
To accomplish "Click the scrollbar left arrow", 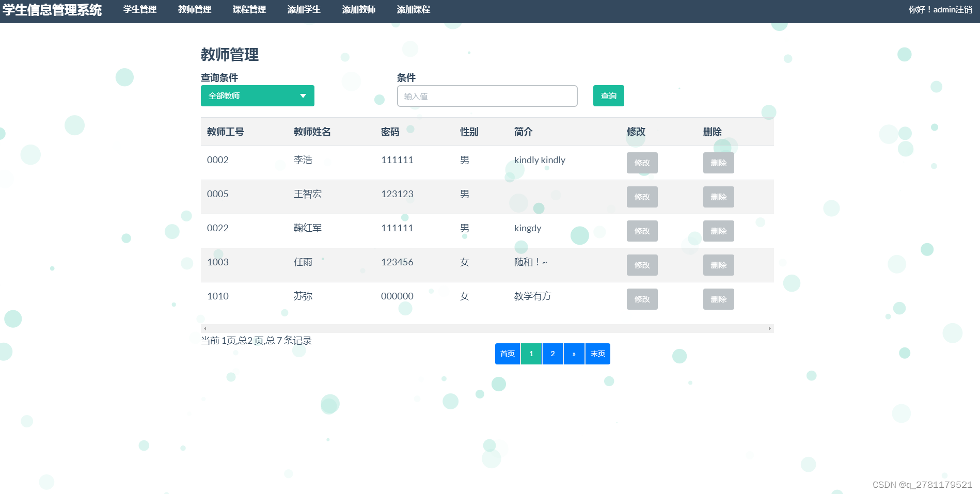I will [x=205, y=328].
